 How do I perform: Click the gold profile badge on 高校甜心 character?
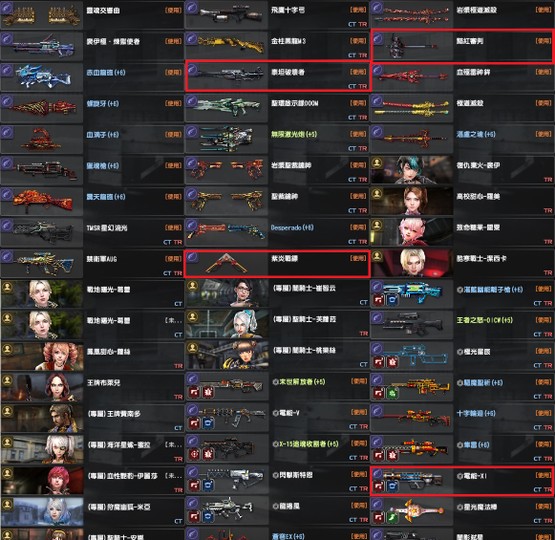(x=377, y=194)
